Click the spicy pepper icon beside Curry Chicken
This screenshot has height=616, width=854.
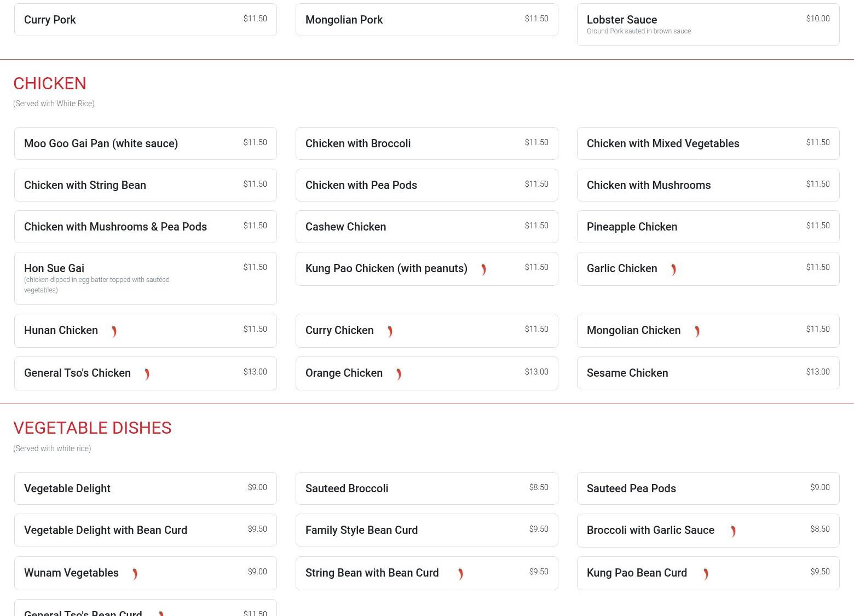point(390,331)
